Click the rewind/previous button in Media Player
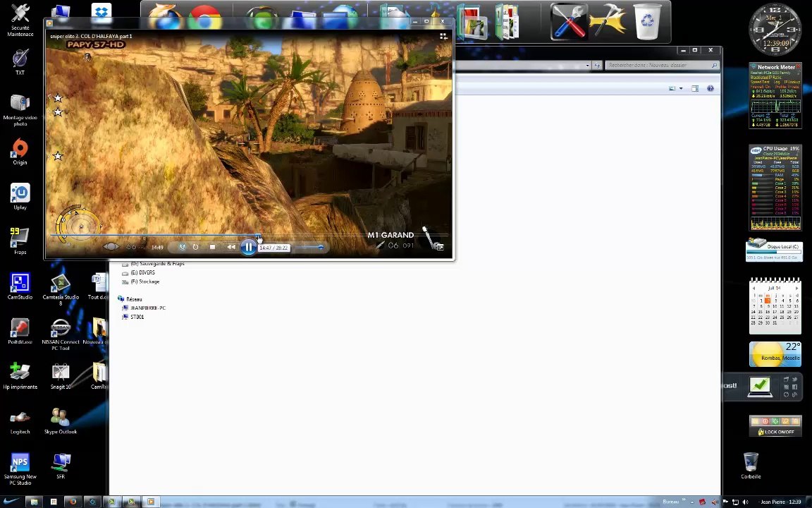This screenshot has width=812, height=508. pos(231,247)
